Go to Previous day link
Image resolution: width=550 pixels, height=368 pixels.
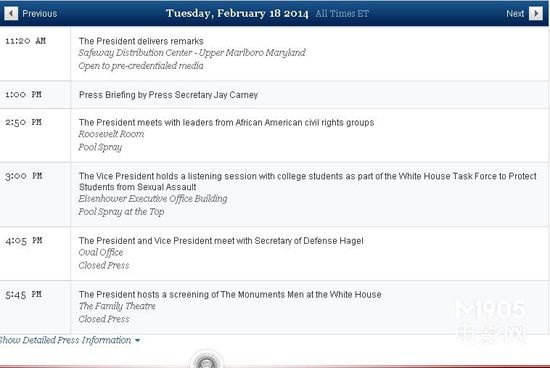point(40,14)
